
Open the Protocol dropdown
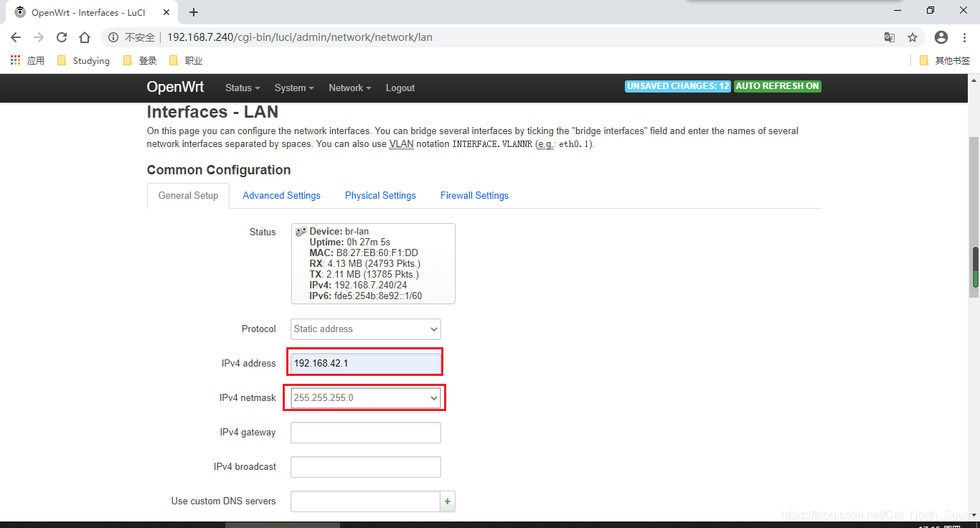(366, 329)
